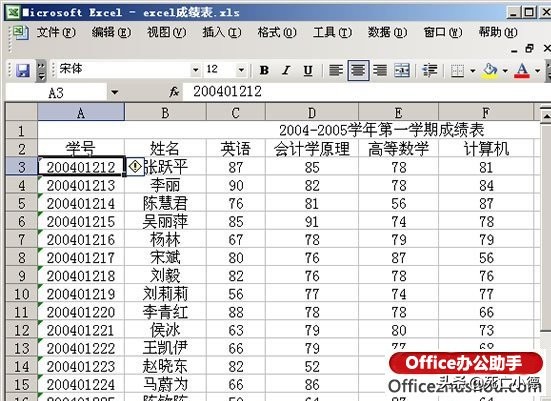Toggle center alignment button
Viewport: 551px width, 401px height.
pos(358,70)
